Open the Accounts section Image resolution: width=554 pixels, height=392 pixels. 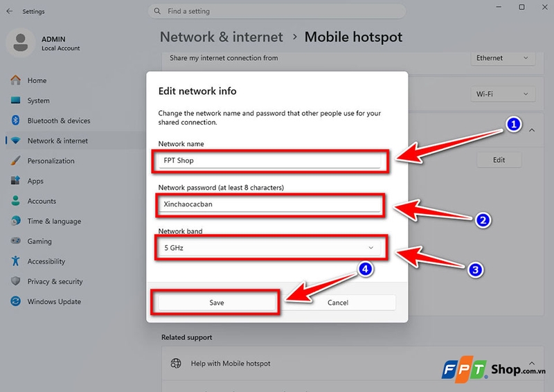tap(42, 201)
